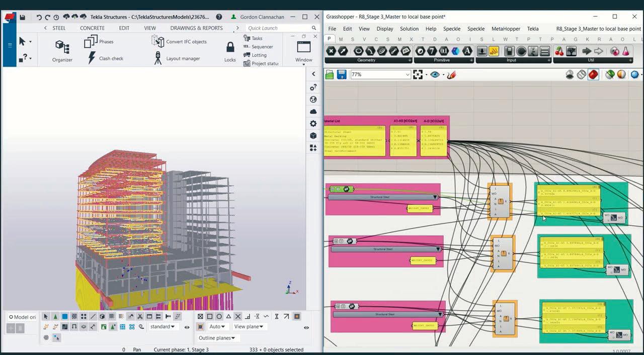Click Grasshopper named views eye icon
Image resolution: width=644 pixels, height=355 pixels.
pyautogui.click(x=435, y=75)
